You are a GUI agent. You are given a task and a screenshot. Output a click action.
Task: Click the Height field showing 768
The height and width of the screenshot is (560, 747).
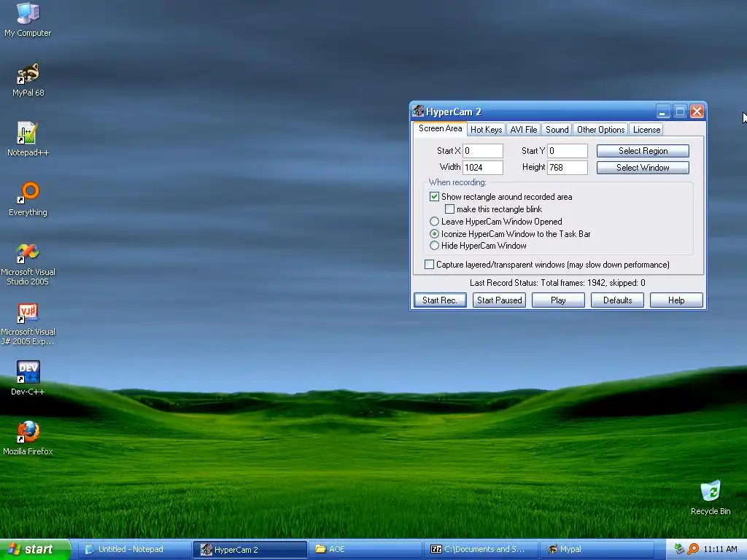(568, 168)
